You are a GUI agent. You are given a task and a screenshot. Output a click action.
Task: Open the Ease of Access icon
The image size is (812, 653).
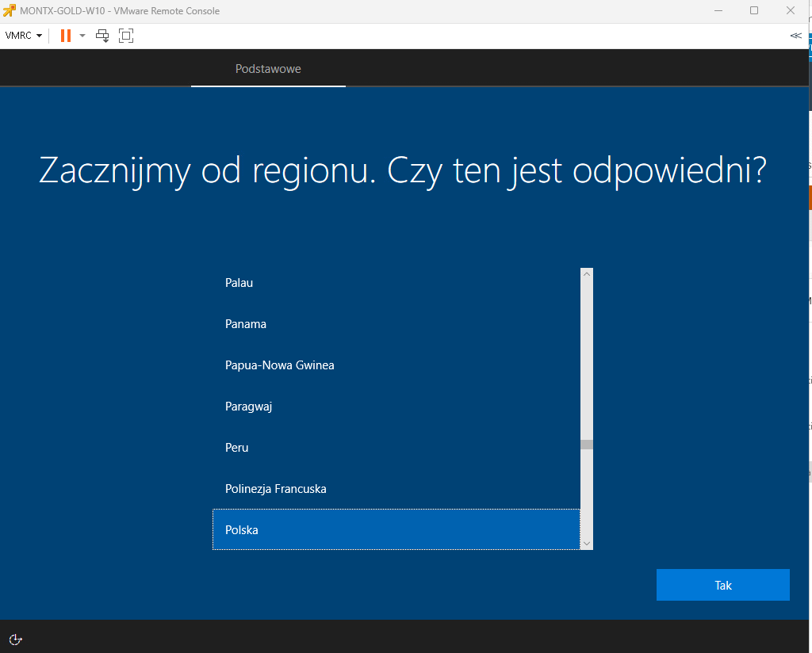[16, 640]
